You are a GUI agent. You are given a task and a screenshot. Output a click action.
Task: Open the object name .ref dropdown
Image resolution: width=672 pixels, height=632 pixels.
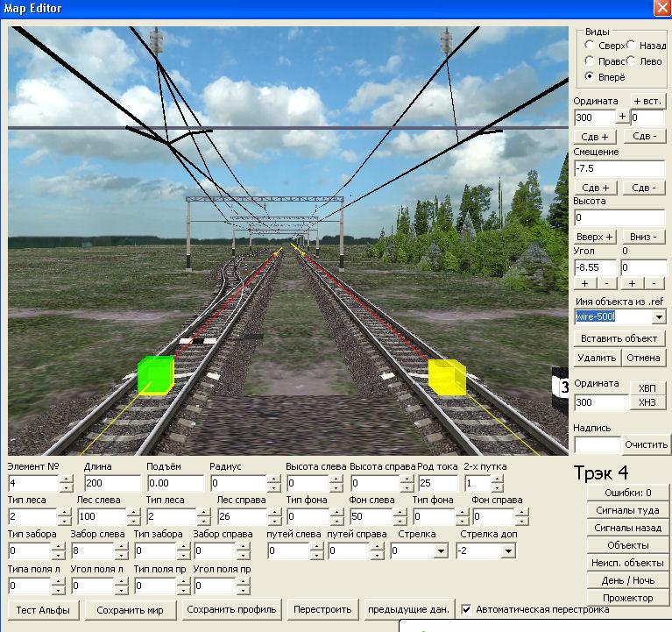coord(658,316)
